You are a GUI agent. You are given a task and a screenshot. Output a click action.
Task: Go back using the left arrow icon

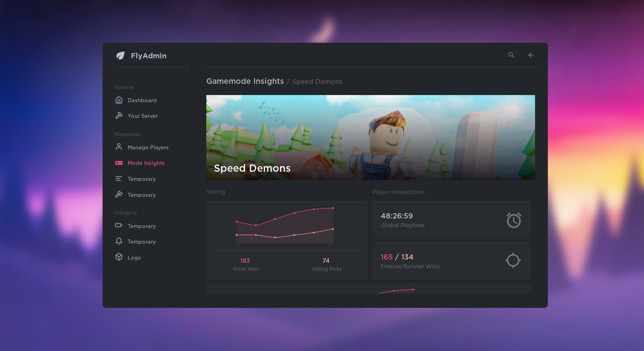531,55
